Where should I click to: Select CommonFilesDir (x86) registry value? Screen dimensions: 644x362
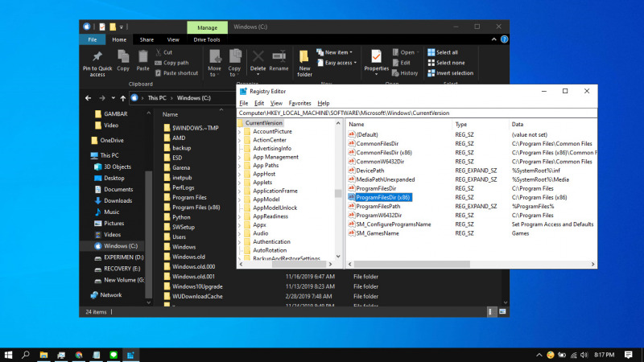384,153
